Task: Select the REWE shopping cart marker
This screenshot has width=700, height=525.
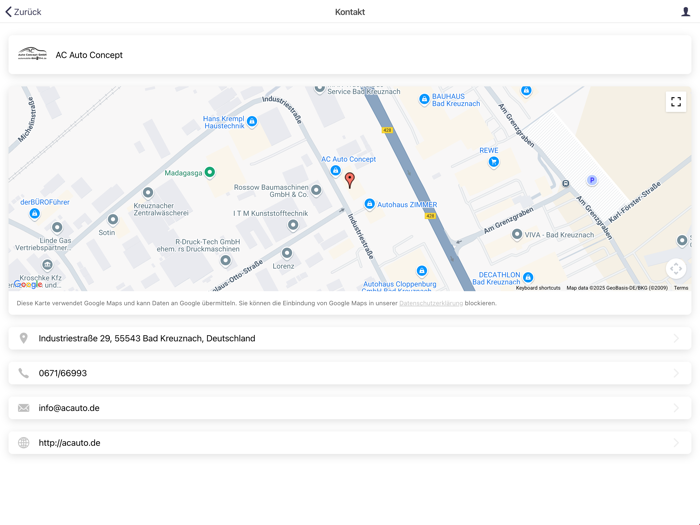Action: 493,162
